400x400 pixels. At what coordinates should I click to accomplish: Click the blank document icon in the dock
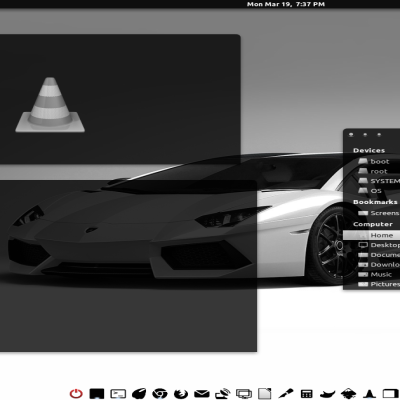265,393
